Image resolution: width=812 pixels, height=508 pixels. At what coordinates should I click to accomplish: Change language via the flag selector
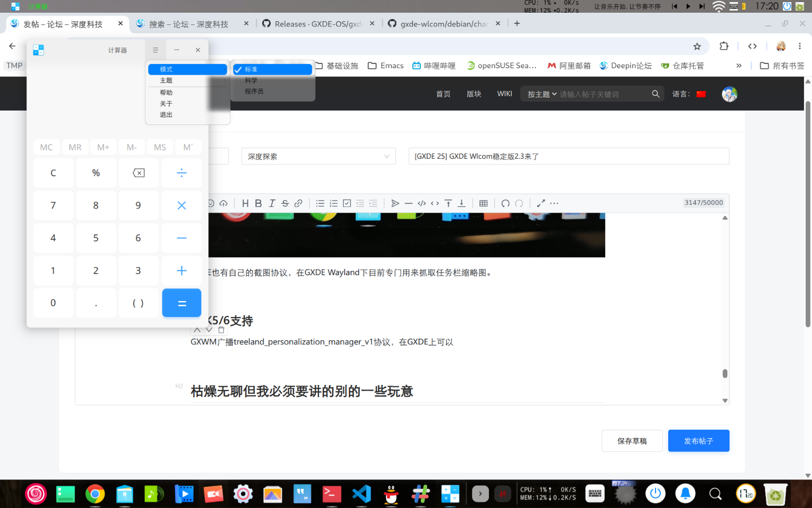702,94
